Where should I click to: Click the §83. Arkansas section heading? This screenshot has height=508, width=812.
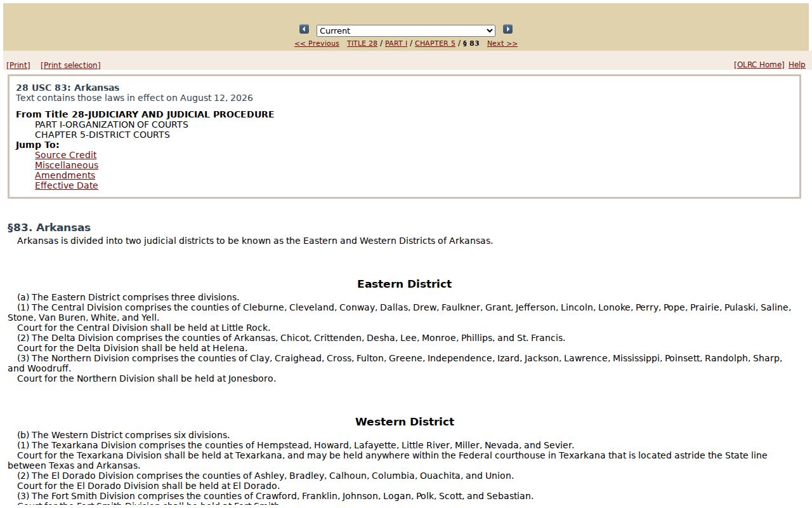(49, 227)
